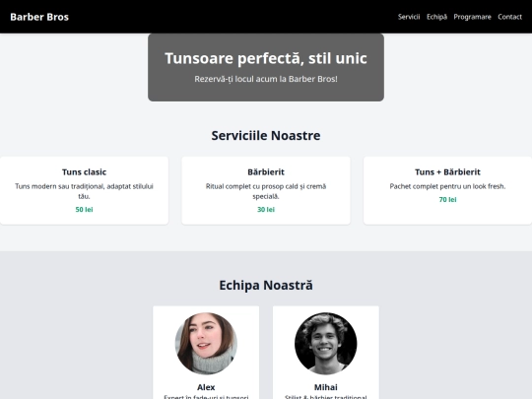Image resolution: width=532 pixels, height=399 pixels.
Task: Go to the Echipă menu item
Action: (x=436, y=17)
